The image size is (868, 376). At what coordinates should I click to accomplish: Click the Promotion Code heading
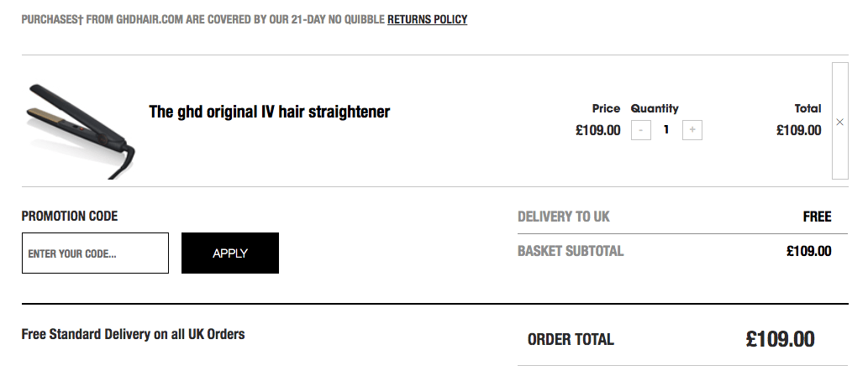[70, 217]
